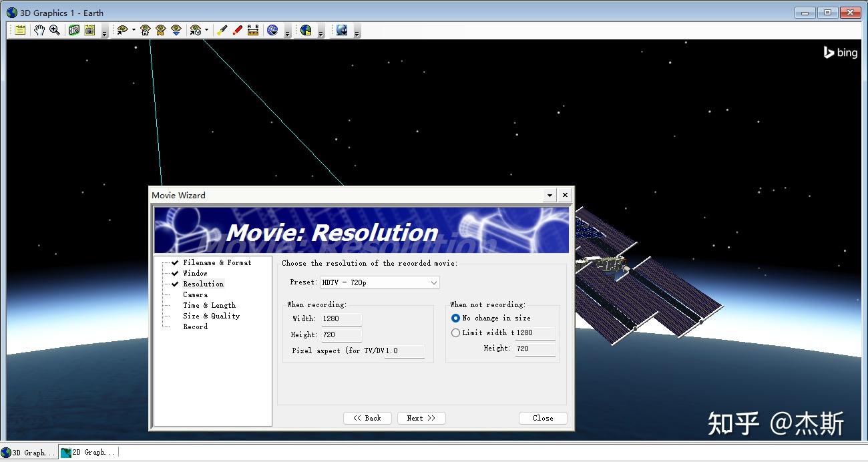Select the Size & Quality wizard step
This screenshot has height=462, width=868.
212,316
